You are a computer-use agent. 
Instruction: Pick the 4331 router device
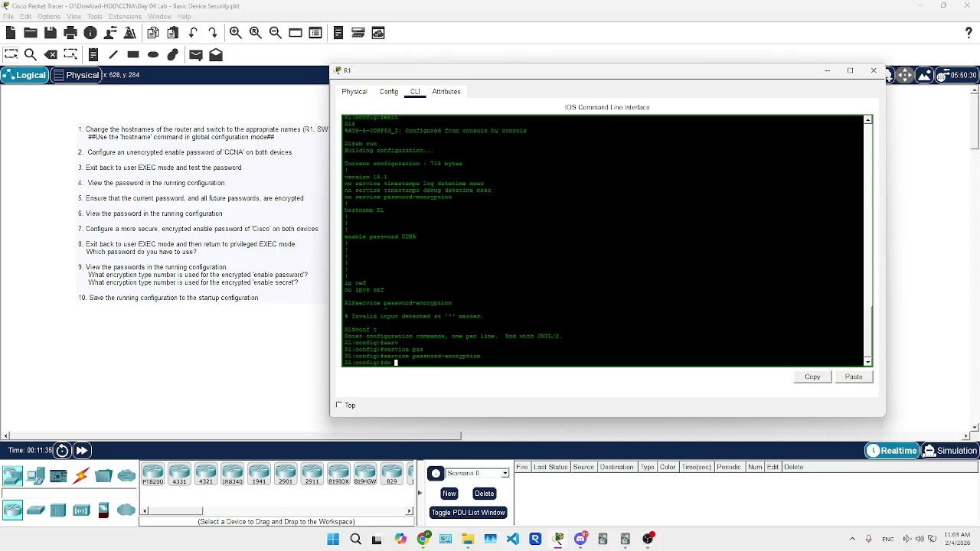[x=179, y=474]
